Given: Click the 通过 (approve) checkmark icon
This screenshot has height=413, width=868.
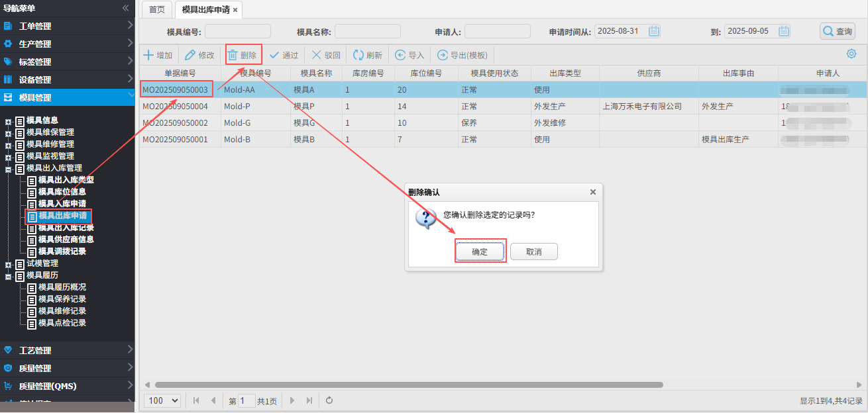Looking at the screenshot, I should pos(274,55).
